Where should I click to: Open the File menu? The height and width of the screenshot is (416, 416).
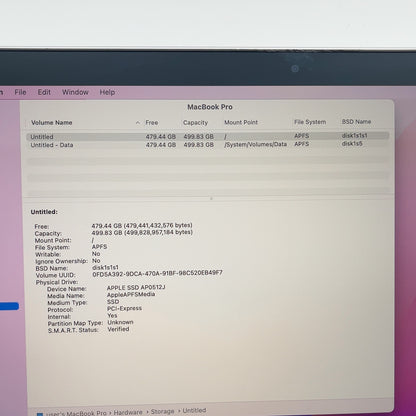[20, 92]
